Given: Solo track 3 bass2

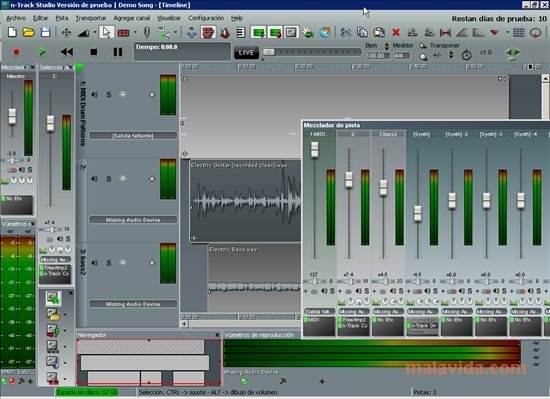Looking at the screenshot, I should 109,263.
